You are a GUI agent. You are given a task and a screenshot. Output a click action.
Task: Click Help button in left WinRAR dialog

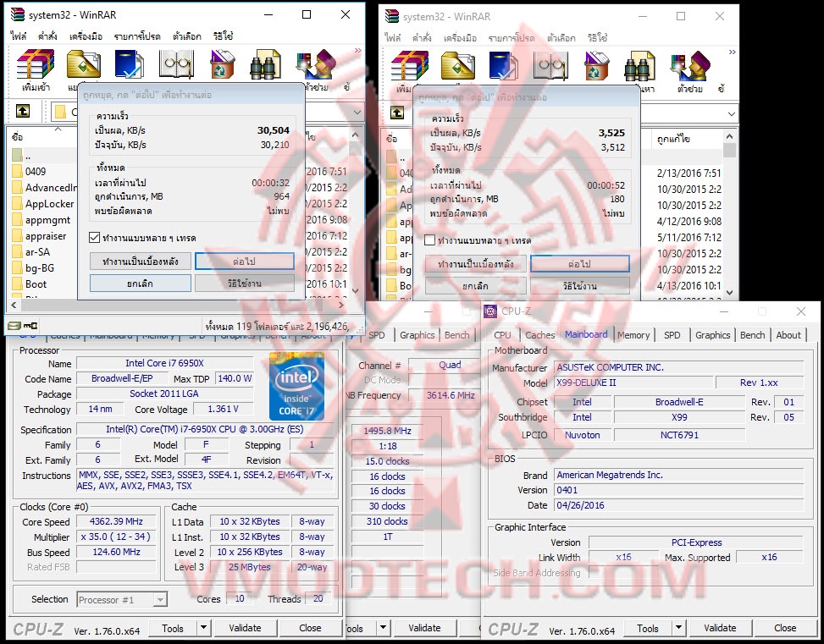point(245,283)
